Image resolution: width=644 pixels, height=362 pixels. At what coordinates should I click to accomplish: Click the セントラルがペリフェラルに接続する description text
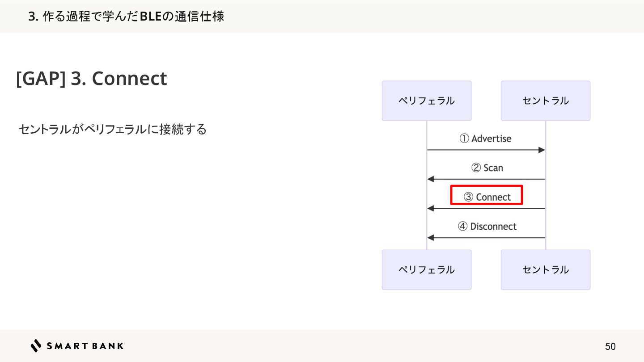113,130
